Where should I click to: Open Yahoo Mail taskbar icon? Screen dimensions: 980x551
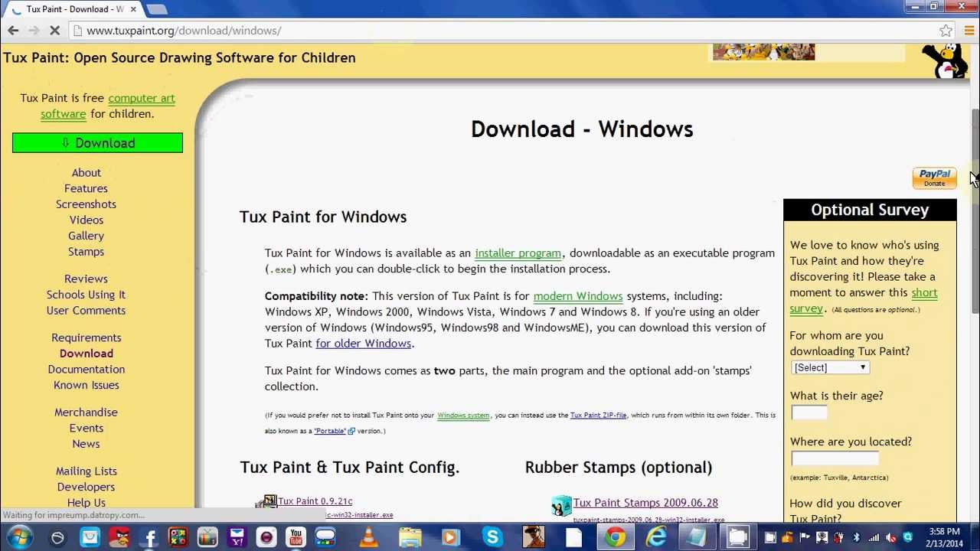click(x=237, y=537)
